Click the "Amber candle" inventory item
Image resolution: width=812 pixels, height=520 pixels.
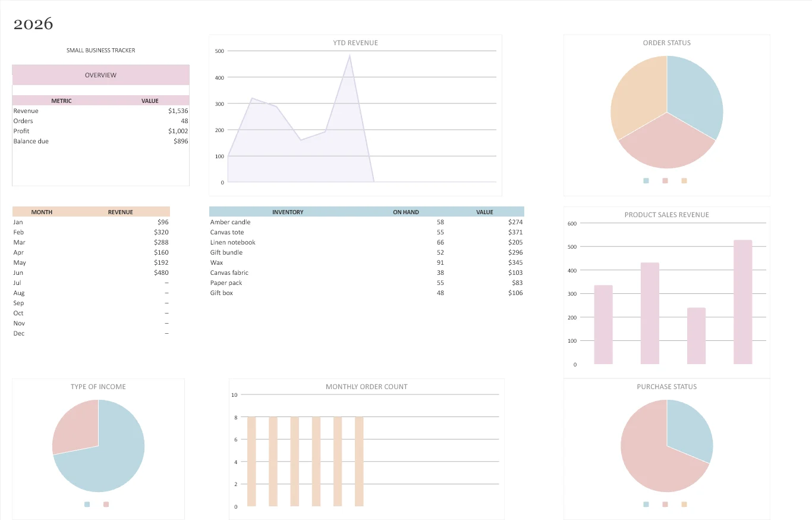pos(230,222)
